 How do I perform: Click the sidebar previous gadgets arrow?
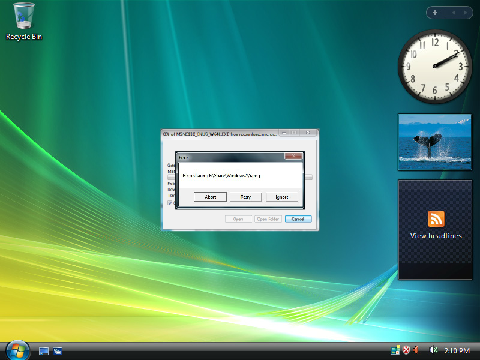454,13
